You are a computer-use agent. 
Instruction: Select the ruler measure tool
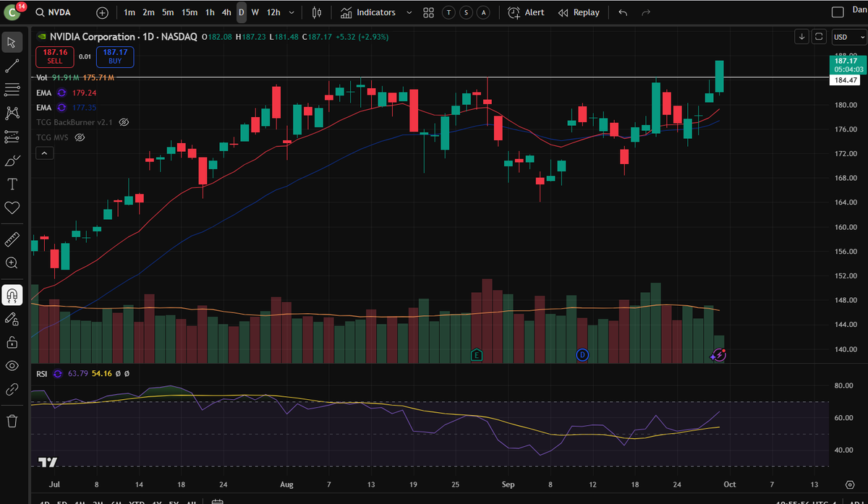click(x=12, y=239)
